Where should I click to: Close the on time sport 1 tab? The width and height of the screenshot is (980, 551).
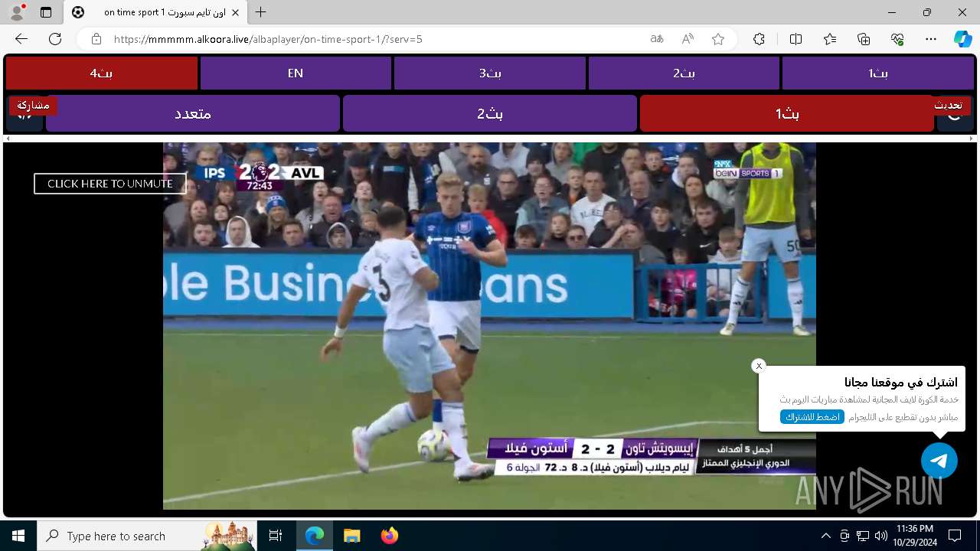click(236, 12)
